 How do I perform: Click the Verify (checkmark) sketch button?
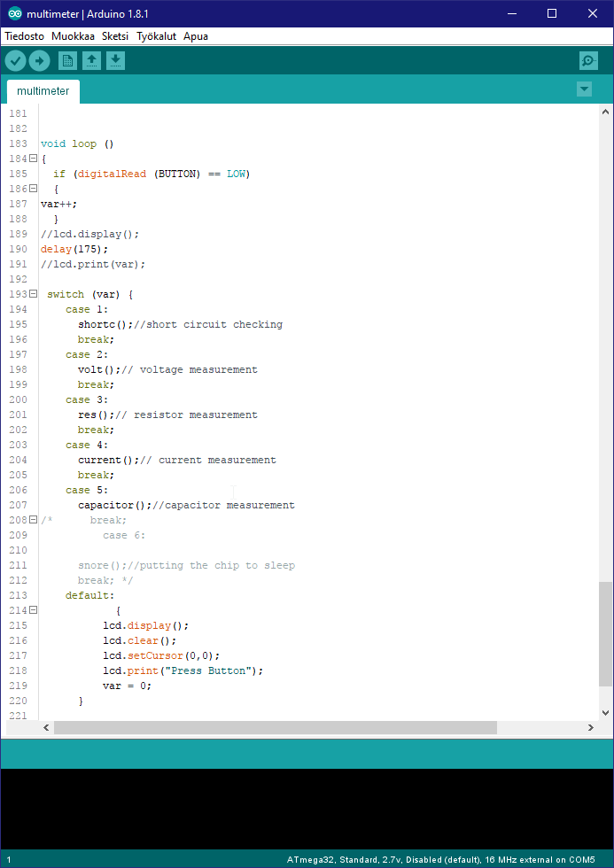(x=16, y=61)
